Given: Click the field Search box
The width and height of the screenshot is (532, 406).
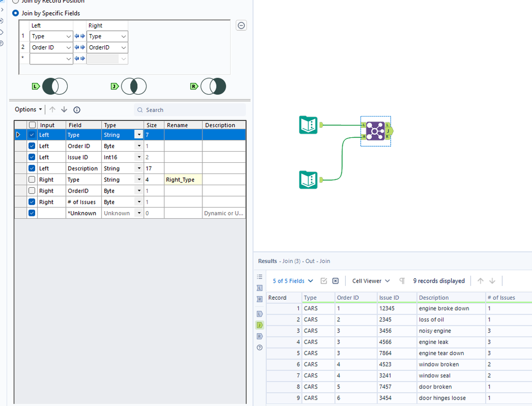Looking at the screenshot, I should 190,110.
